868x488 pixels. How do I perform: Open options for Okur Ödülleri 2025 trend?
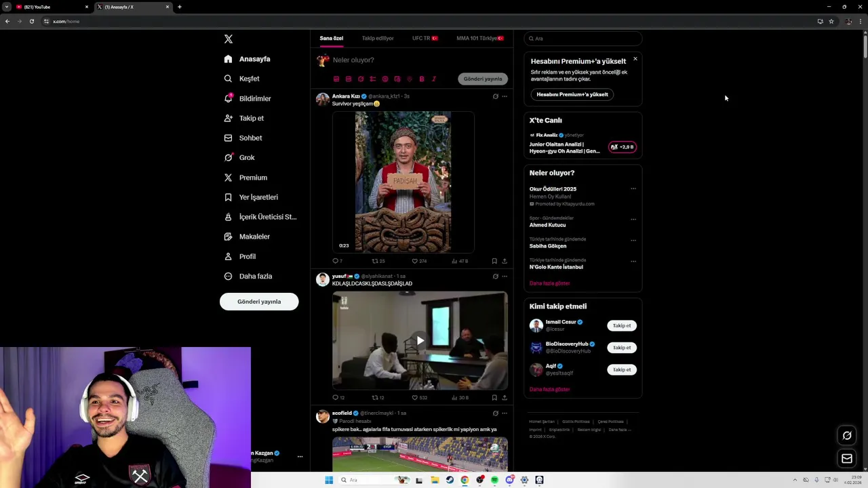[x=633, y=189]
